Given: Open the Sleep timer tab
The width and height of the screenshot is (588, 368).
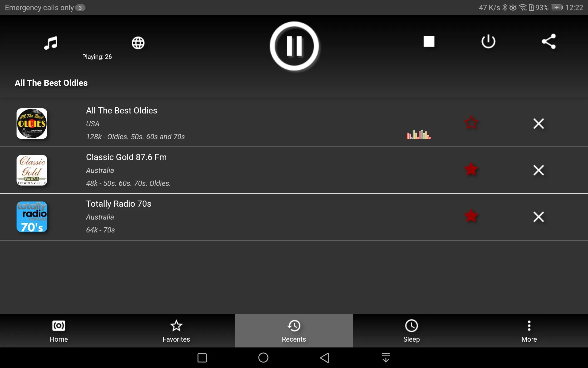Looking at the screenshot, I should pyautogui.click(x=411, y=330).
